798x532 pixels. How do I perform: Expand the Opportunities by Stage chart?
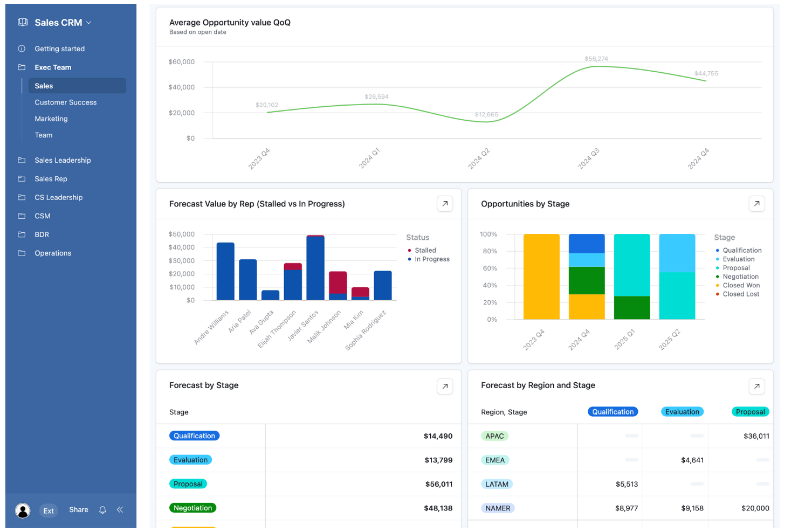(756, 204)
